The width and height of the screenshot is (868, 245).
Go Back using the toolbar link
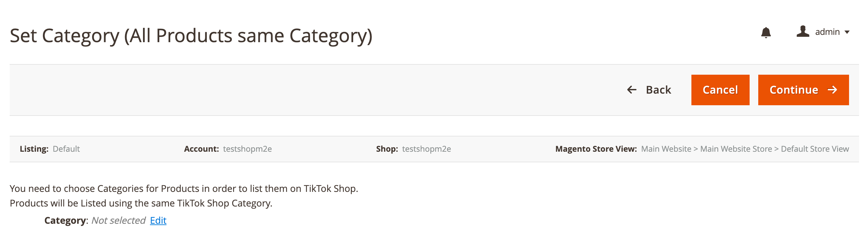[658, 90]
